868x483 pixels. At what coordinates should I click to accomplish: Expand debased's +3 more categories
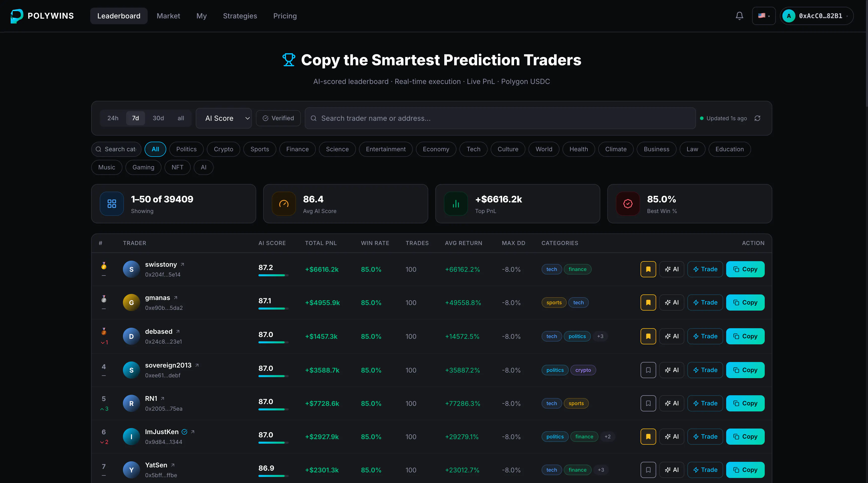600,336
